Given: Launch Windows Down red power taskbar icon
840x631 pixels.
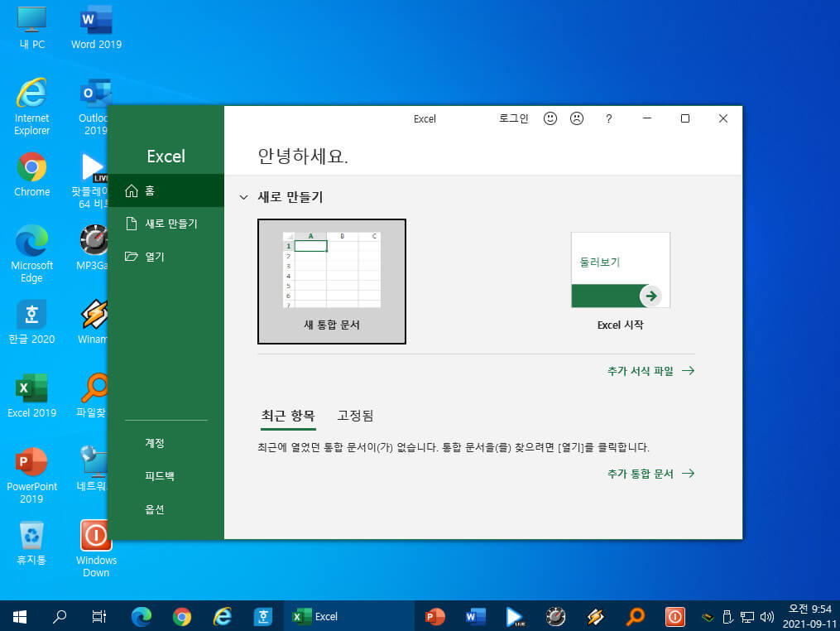Looking at the screenshot, I should [x=675, y=617].
